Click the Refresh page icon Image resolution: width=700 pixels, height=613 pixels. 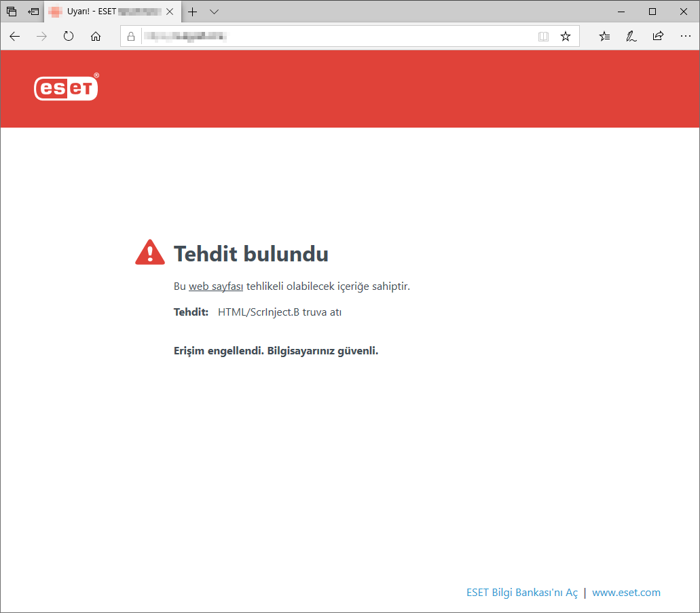pos(68,37)
